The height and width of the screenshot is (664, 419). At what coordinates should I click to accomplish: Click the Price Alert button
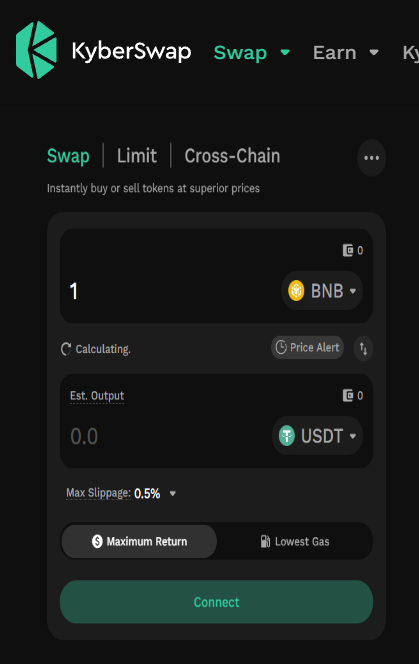[x=307, y=348]
